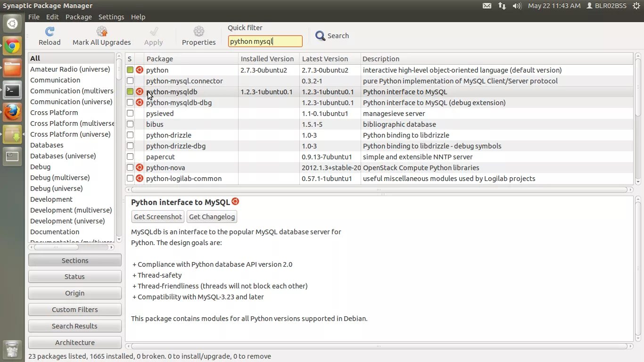Mark python-nova package checkbox
Viewport: 644px width, 362px height.
point(130,167)
